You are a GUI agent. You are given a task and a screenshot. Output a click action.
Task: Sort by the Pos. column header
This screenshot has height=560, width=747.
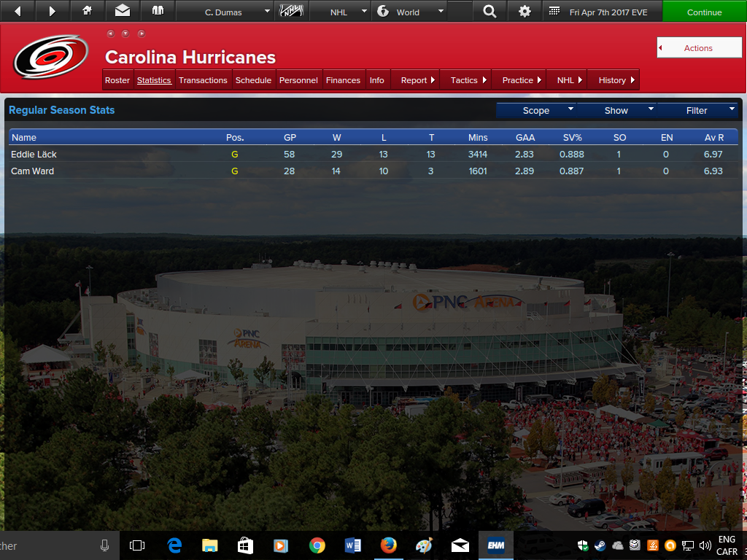(x=235, y=137)
